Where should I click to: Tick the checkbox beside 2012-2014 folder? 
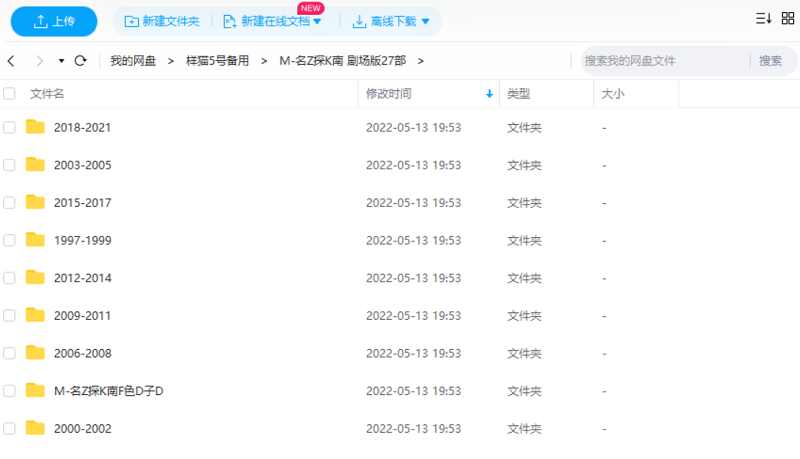pyautogui.click(x=10, y=278)
